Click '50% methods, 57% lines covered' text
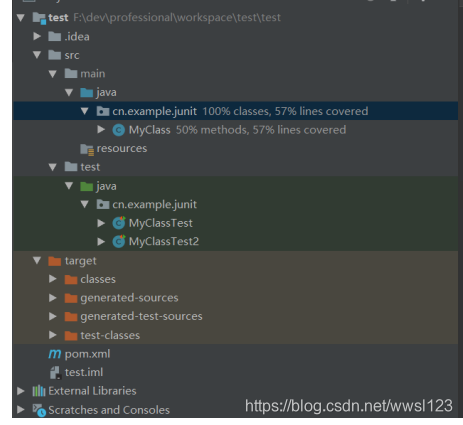 tap(261, 130)
